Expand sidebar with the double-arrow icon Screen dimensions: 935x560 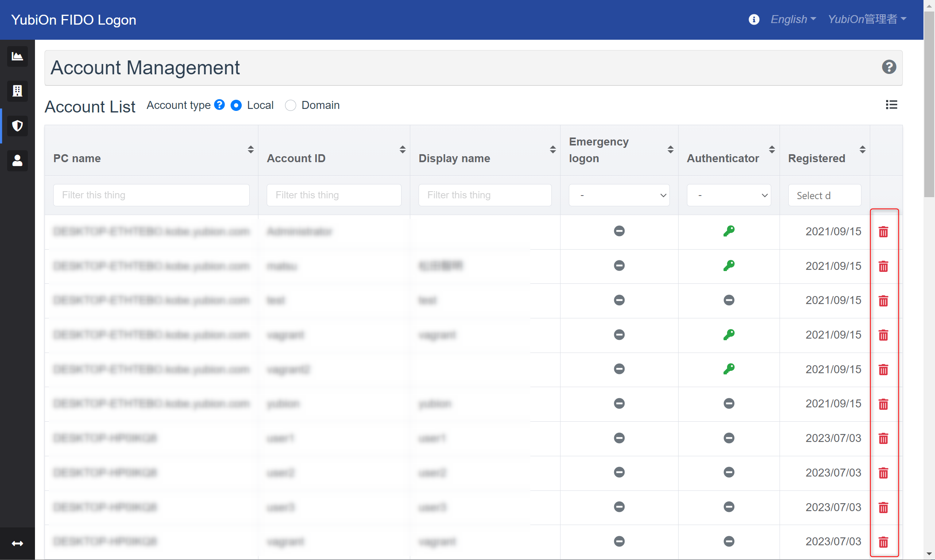(x=17, y=543)
